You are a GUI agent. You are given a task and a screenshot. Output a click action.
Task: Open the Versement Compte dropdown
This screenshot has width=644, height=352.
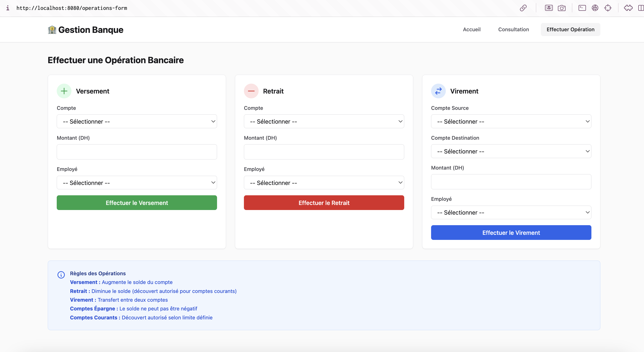[x=137, y=121]
